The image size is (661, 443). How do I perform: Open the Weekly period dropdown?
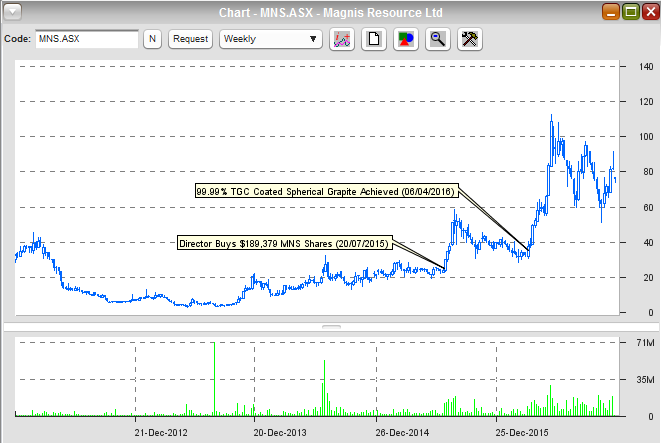coord(271,39)
